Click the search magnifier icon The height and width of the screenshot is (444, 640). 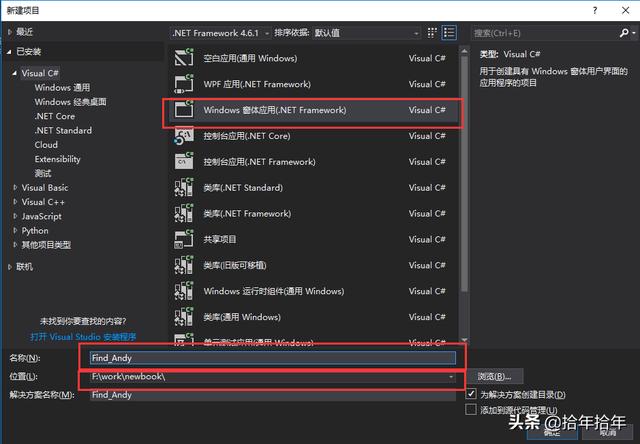tap(624, 33)
